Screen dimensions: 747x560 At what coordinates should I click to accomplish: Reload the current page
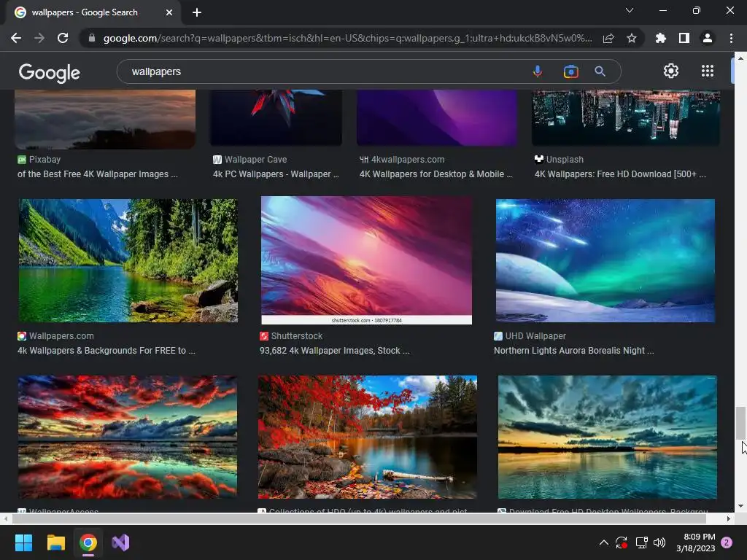(63, 38)
